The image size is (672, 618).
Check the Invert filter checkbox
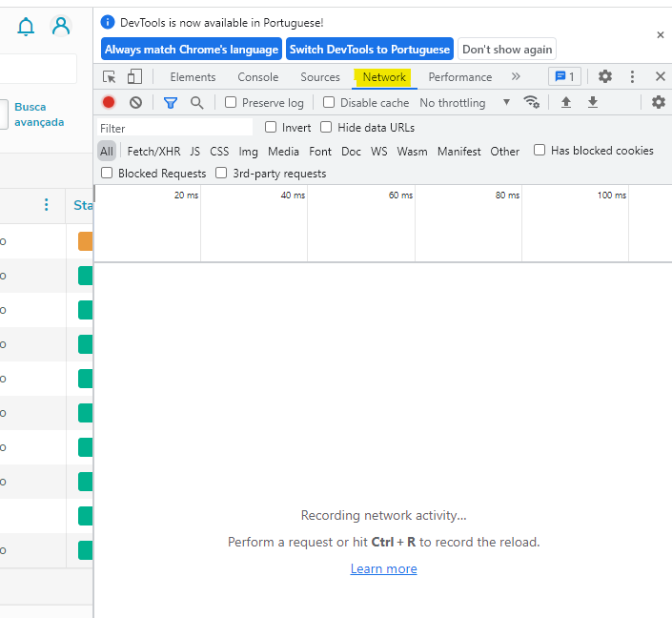[x=271, y=127]
